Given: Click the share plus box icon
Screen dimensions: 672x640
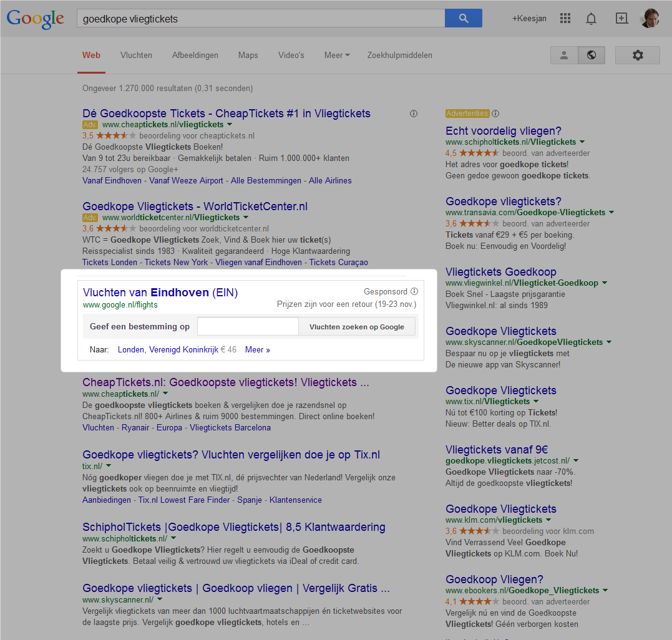Looking at the screenshot, I should (621, 18).
